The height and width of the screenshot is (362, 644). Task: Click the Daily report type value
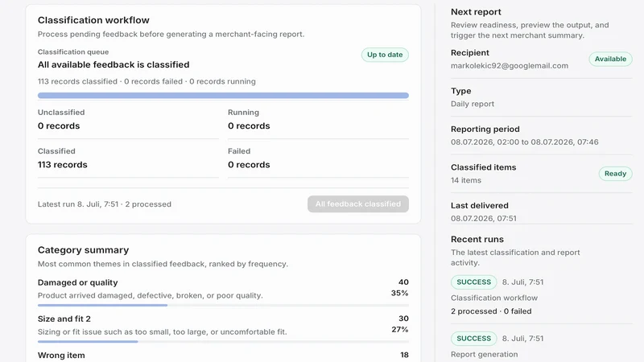coord(473,104)
